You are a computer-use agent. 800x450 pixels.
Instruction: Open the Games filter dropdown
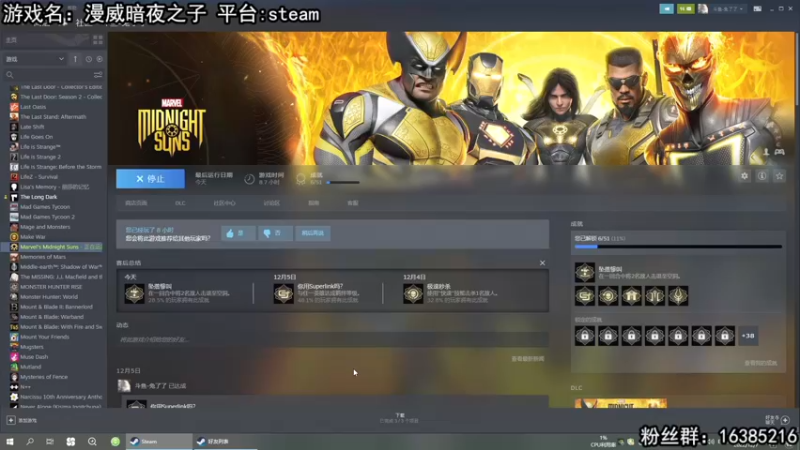(x=35, y=59)
